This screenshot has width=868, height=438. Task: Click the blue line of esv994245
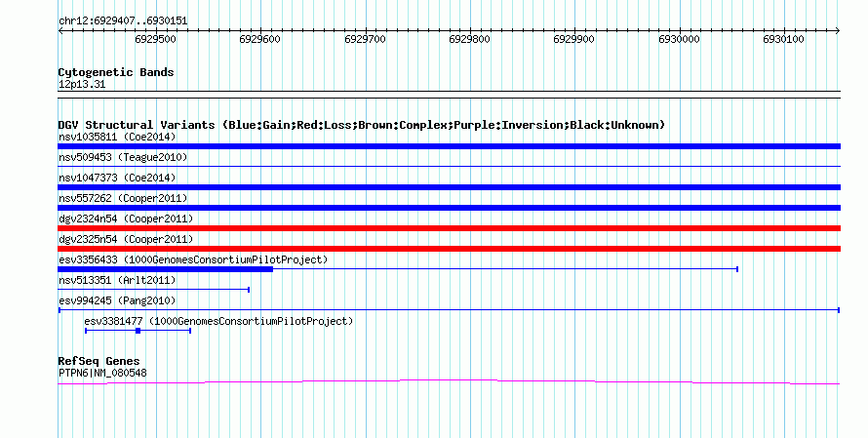pyautogui.click(x=449, y=310)
